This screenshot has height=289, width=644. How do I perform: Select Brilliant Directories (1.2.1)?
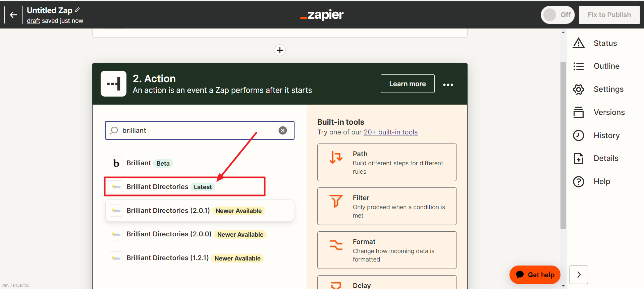click(200, 258)
